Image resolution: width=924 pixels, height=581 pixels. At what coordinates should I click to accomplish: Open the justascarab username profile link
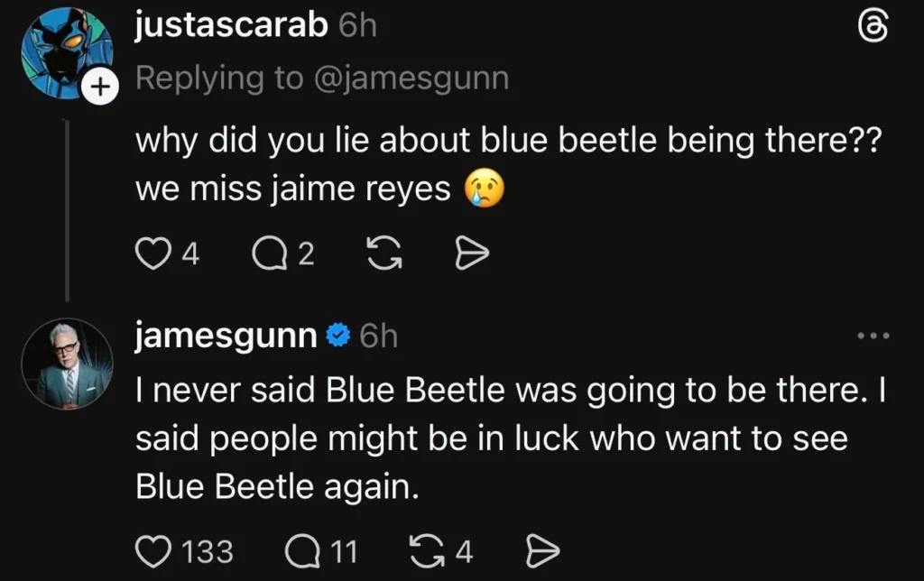coord(232,24)
